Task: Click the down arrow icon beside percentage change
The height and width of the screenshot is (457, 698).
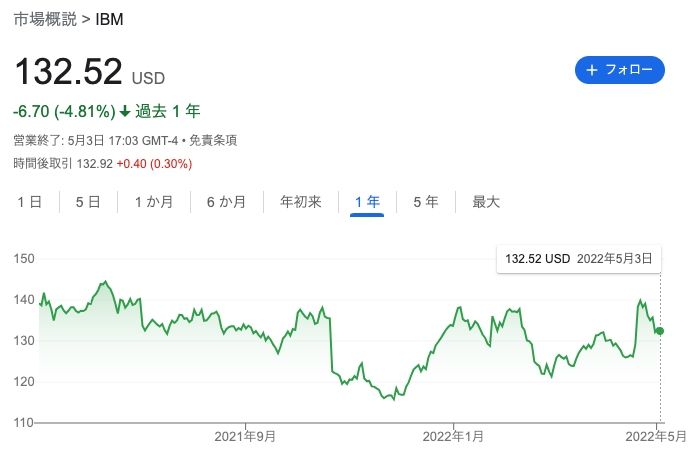Action: (125, 111)
